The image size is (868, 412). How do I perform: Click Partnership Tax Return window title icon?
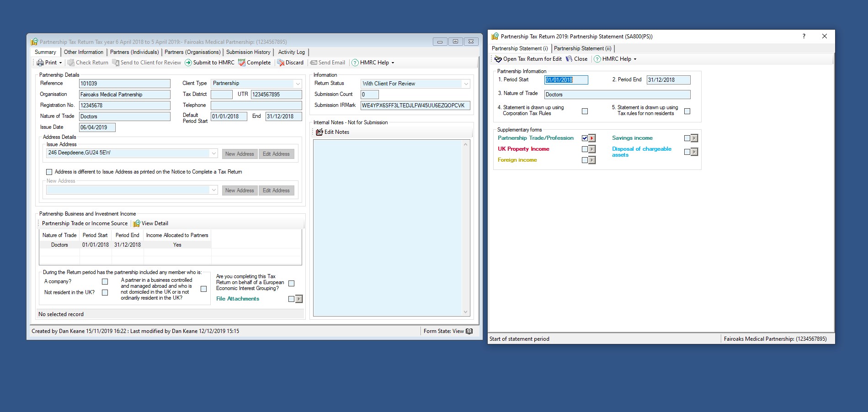34,42
